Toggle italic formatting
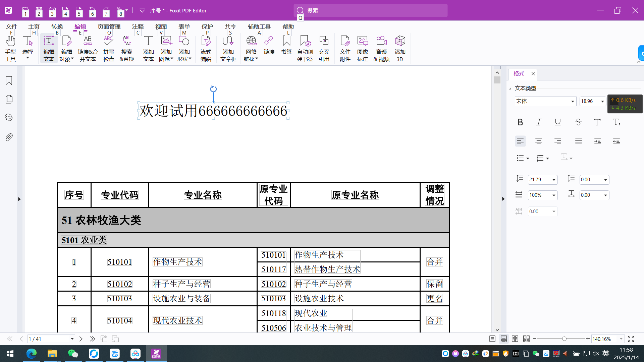 coord(539,122)
